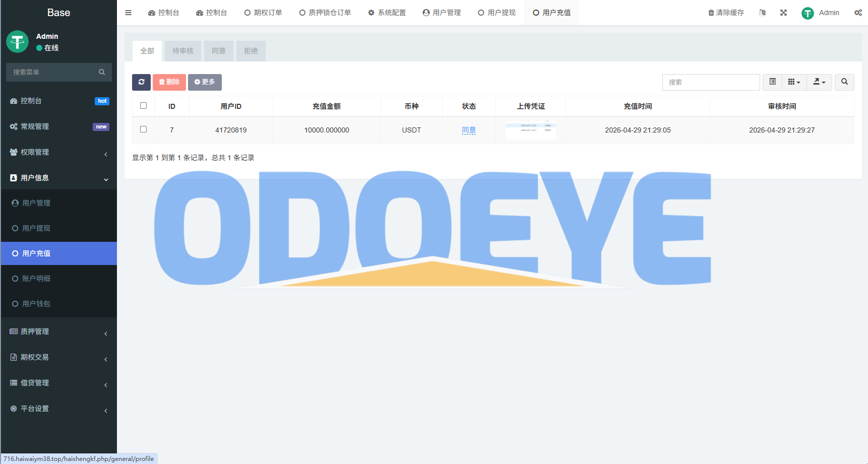This screenshot has height=464, width=868.
Task: Open 用户管理 in the sidebar submenu
Action: point(59,203)
